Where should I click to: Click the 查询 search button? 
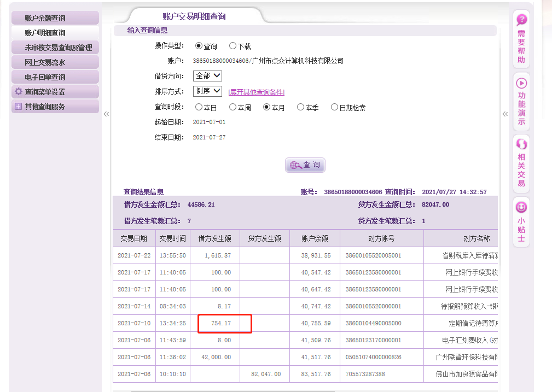pos(305,165)
